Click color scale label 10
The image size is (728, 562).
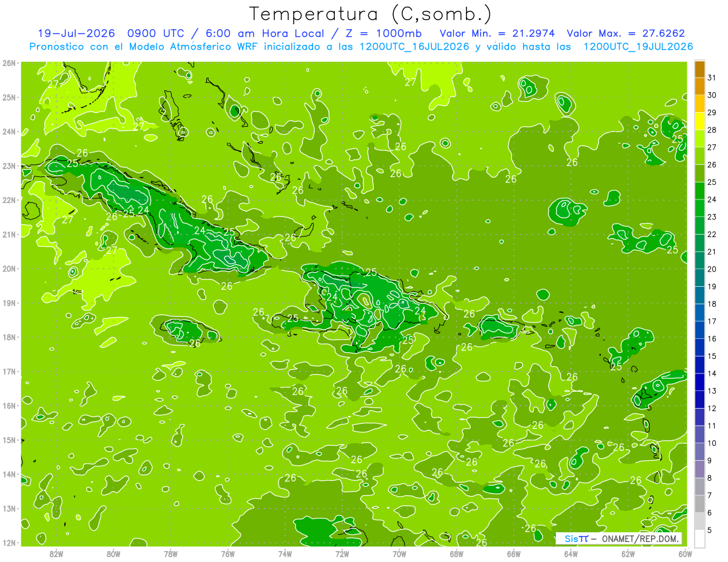[x=712, y=443]
